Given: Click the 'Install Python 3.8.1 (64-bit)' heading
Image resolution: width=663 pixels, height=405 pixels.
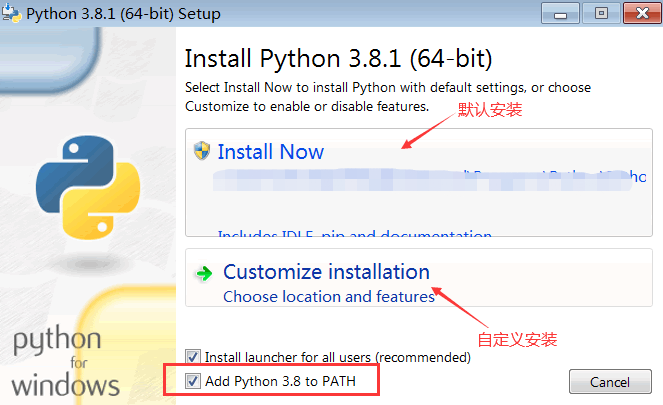Looking at the screenshot, I should click(339, 58).
